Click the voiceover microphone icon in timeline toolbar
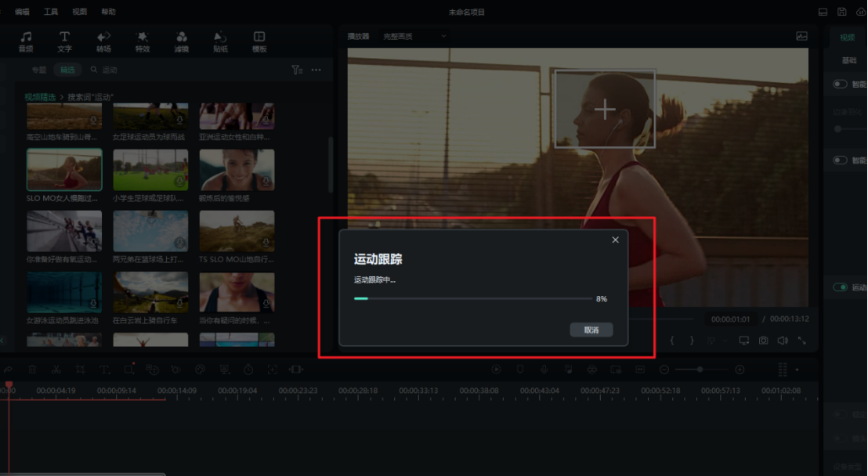The width and height of the screenshot is (868, 476). click(x=544, y=370)
